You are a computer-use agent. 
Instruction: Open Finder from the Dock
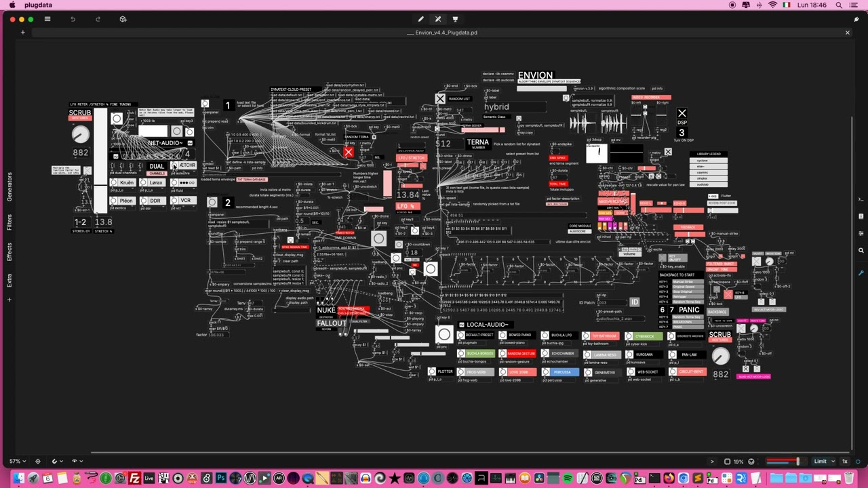tap(18, 479)
